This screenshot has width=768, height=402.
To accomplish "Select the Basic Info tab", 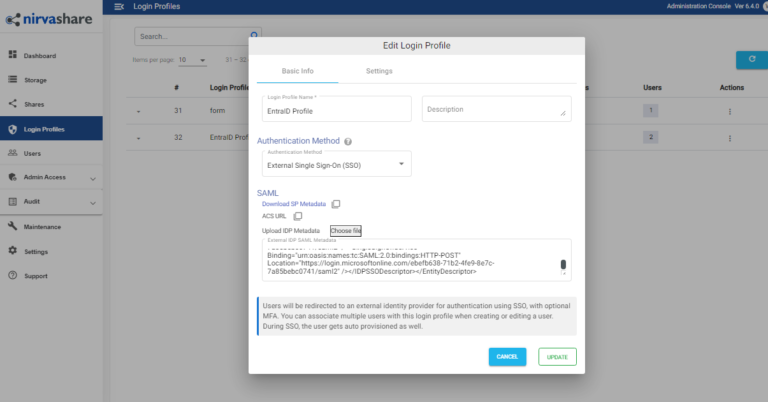I will point(297,71).
